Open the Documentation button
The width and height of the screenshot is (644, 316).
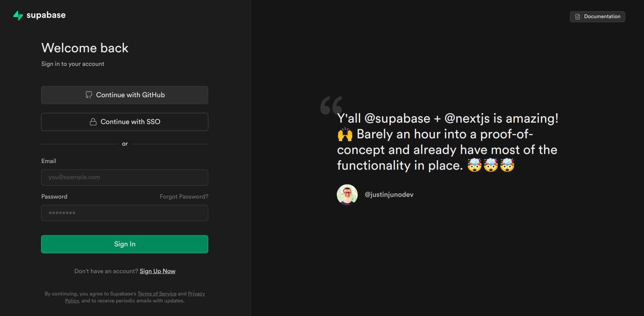[x=597, y=17]
